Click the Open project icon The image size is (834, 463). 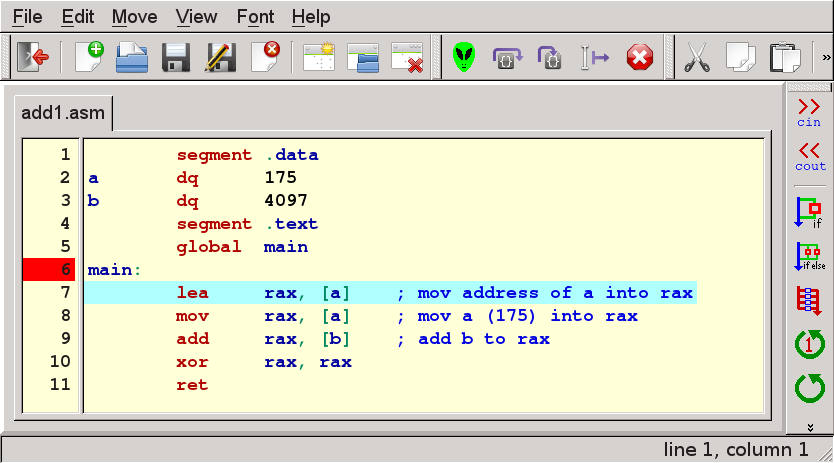coord(363,57)
